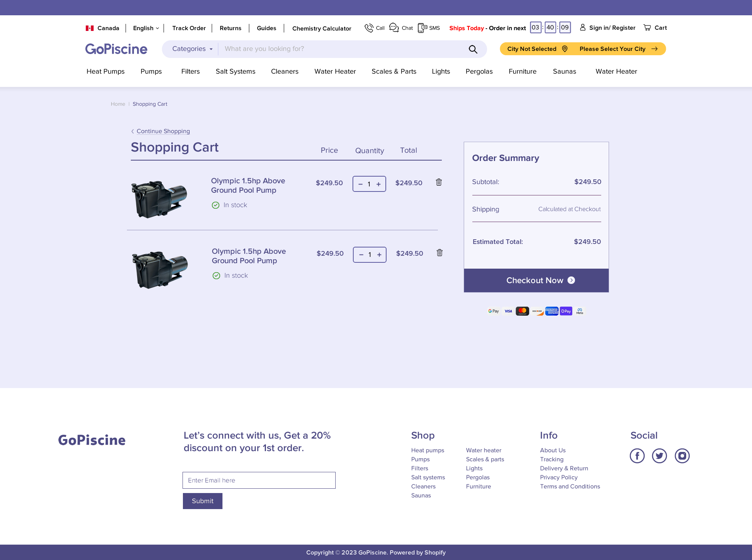Open footer Tracking link
Screen dimensions: 752x560
pos(551,459)
